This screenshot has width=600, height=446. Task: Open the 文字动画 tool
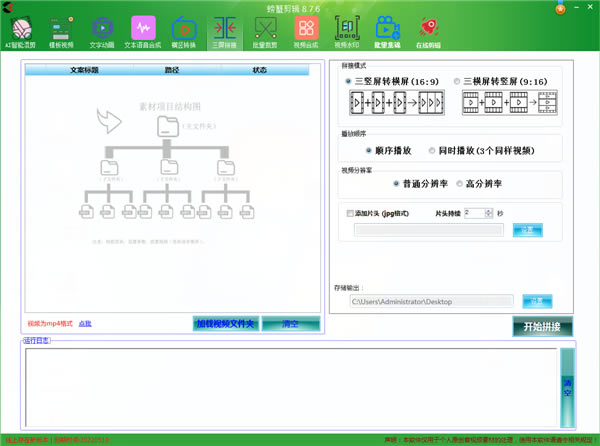coord(102,32)
